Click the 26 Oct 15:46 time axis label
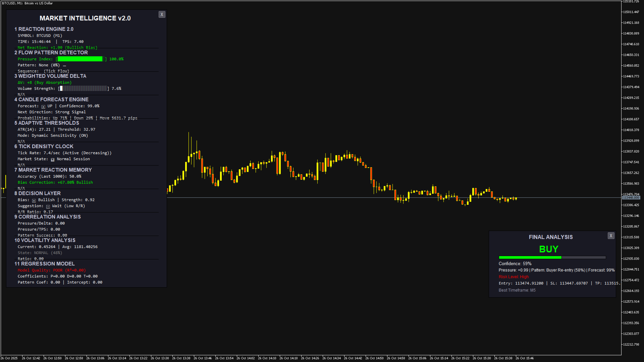Screen dimensions: 644x362 click(524, 358)
